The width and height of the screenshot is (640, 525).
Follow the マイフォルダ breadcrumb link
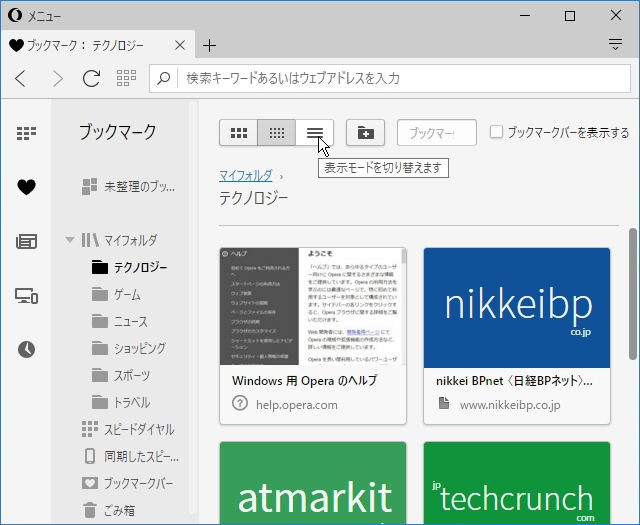click(246, 176)
